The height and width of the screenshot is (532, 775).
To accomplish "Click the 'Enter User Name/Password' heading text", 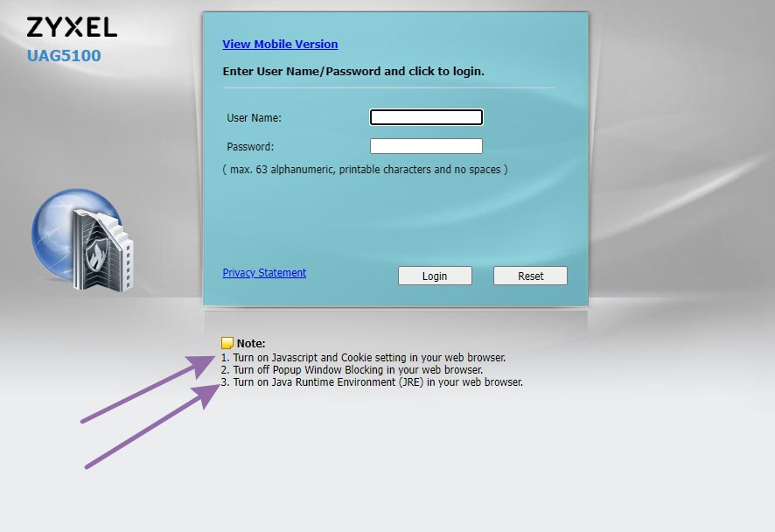I will 353,71.
